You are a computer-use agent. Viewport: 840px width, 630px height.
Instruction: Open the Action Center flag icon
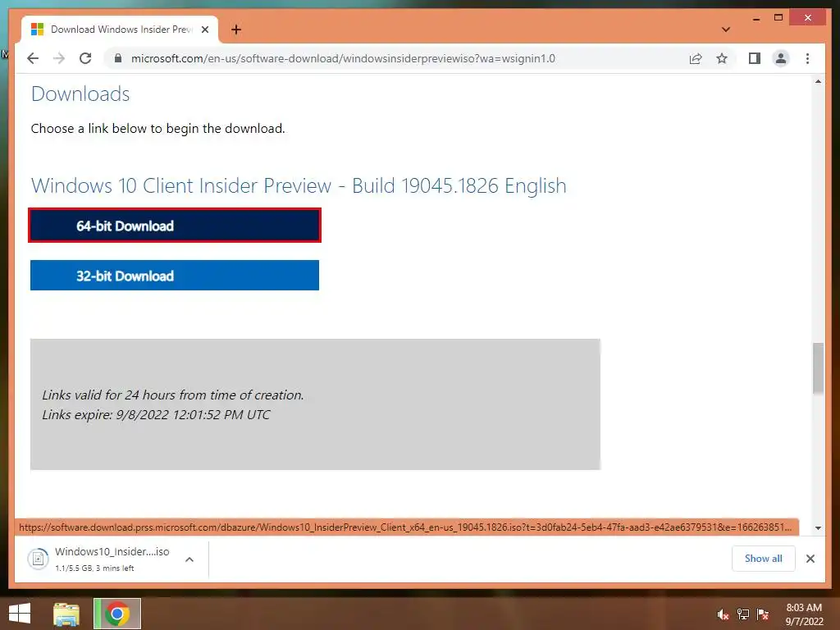pos(763,614)
